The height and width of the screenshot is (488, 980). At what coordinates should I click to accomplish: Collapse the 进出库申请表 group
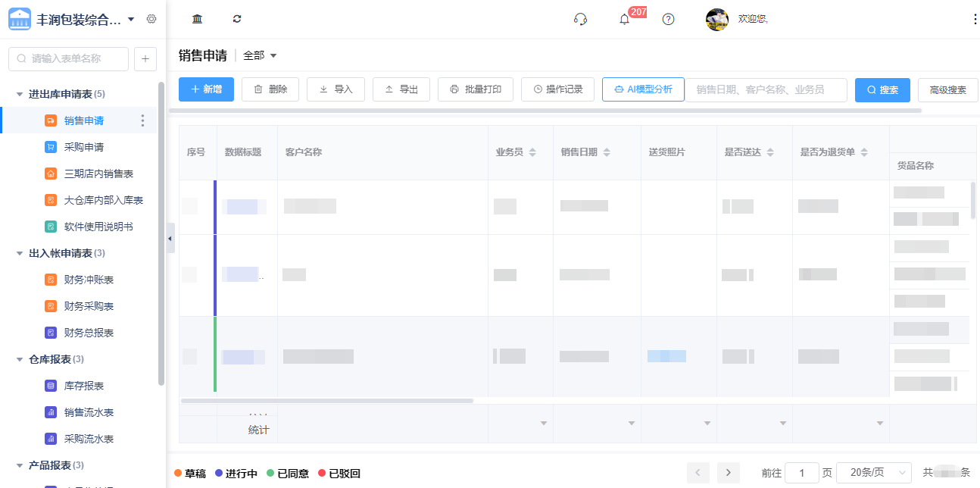pyautogui.click(x=19, y=94)
